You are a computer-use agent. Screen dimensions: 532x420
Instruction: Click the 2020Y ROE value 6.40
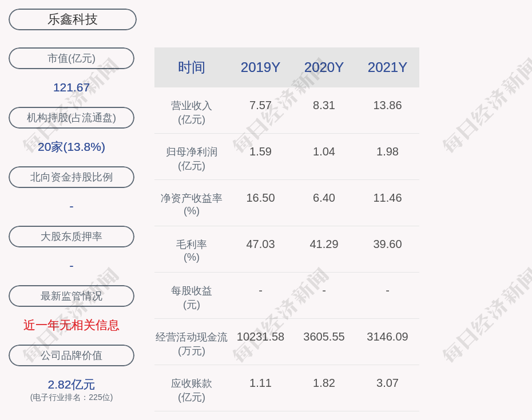coord(324,198)
